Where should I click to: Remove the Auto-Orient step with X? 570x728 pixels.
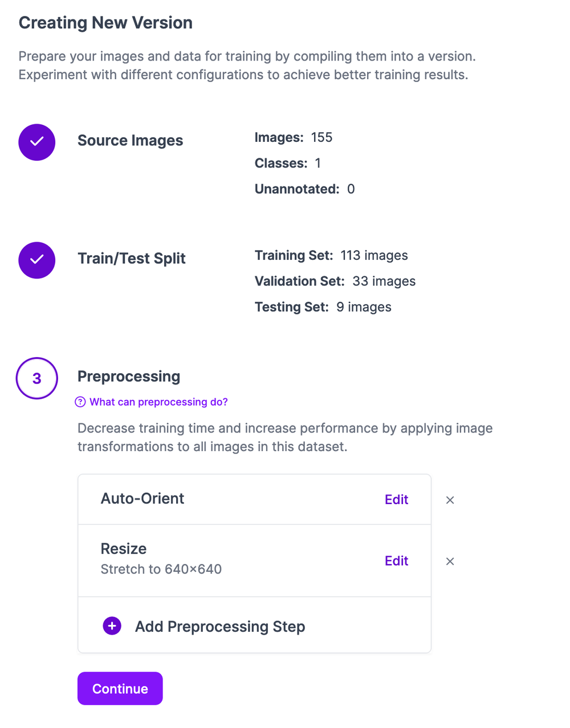[450, 500]
